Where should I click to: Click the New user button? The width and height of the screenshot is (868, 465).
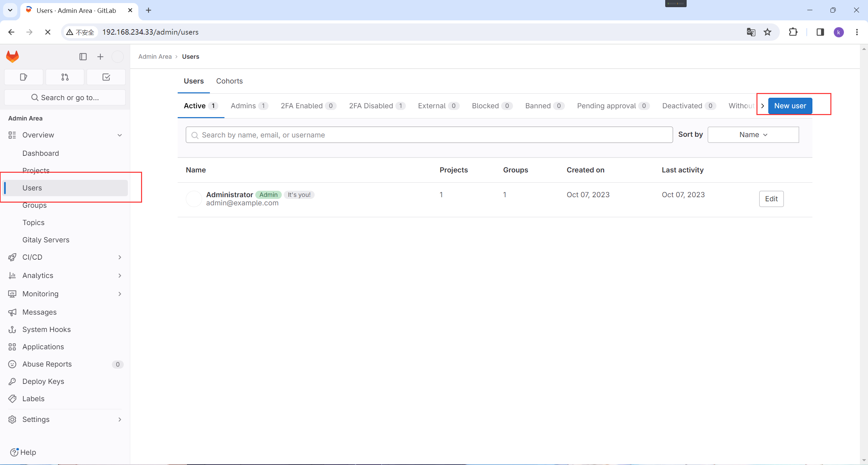click(790, 106)
